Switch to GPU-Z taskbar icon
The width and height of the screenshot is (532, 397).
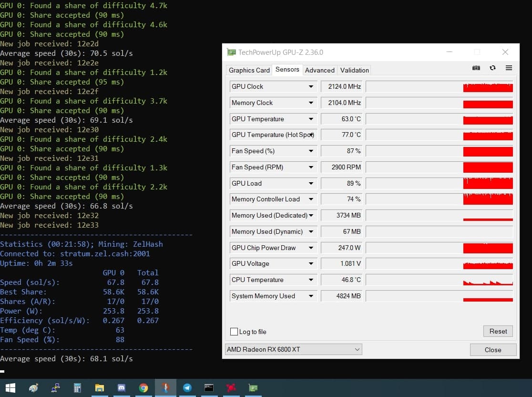253,388
